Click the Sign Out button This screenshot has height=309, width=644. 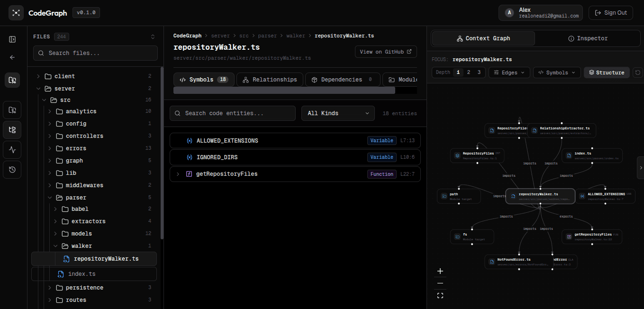click(611, 13)
